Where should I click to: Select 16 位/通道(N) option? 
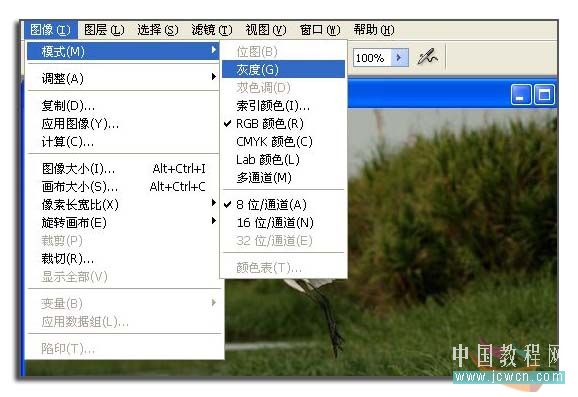(283, 223)
